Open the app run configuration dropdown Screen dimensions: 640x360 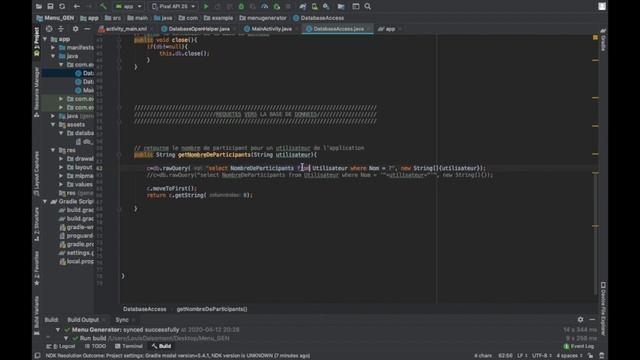pyautogui.click(x=128, y=7)
